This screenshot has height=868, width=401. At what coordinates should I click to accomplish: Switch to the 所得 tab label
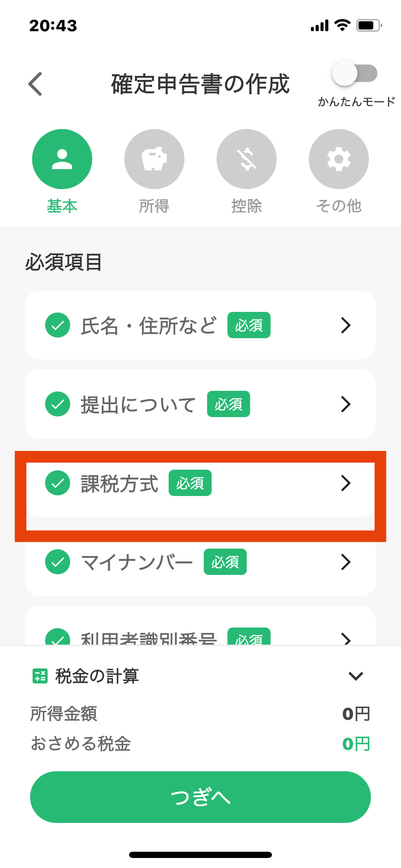pos(154,206)
